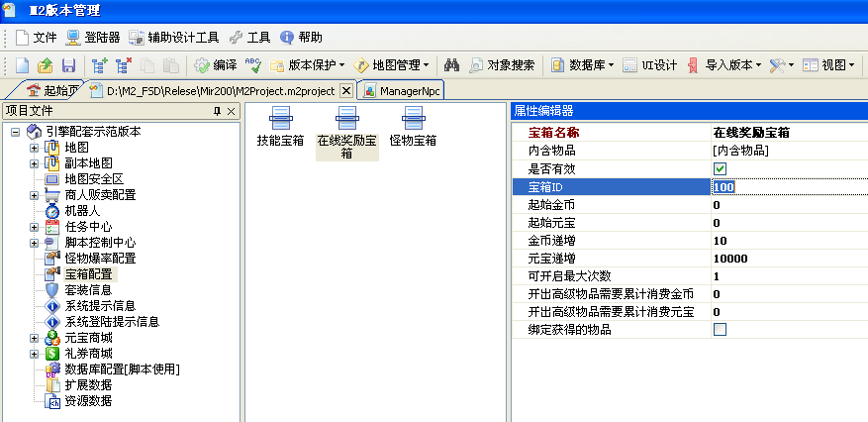This screenshot has width=868, height=422.
Task: Select 地图安全区 in project tree
Action: point(94,179)
